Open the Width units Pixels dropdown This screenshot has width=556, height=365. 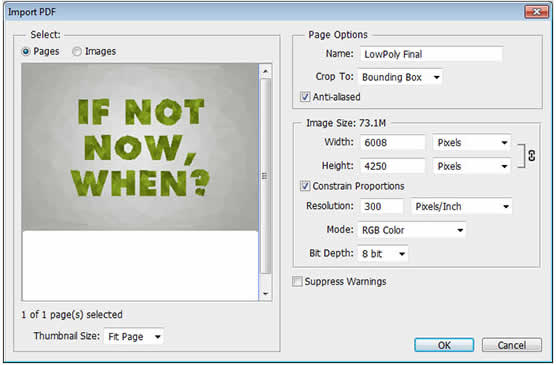(472, 143)
